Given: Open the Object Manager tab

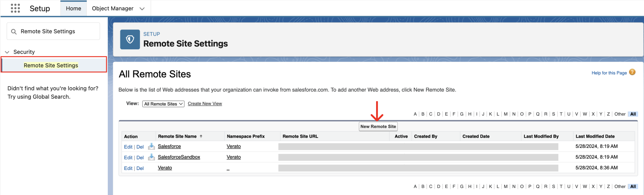Looking at the screenshot, I should tap(113, 8).
